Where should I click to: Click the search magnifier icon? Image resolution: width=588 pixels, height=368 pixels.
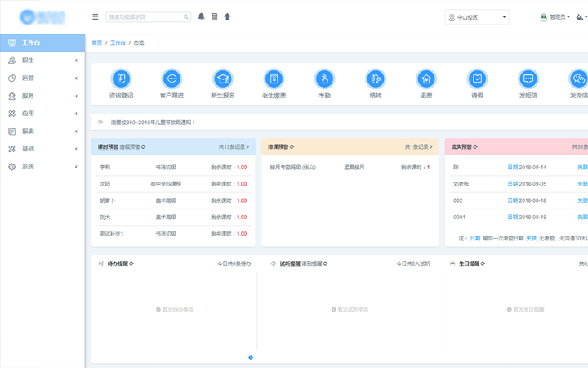[x=185, y=17]
